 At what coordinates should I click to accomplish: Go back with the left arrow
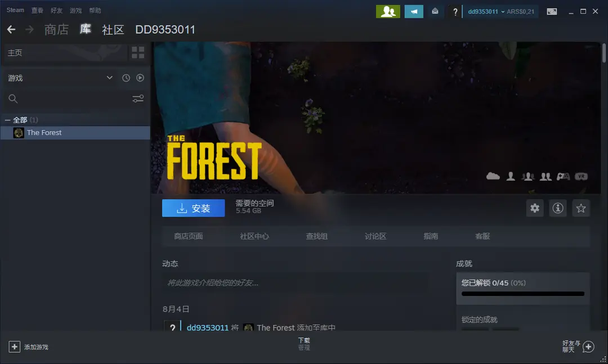coord(11,29)
